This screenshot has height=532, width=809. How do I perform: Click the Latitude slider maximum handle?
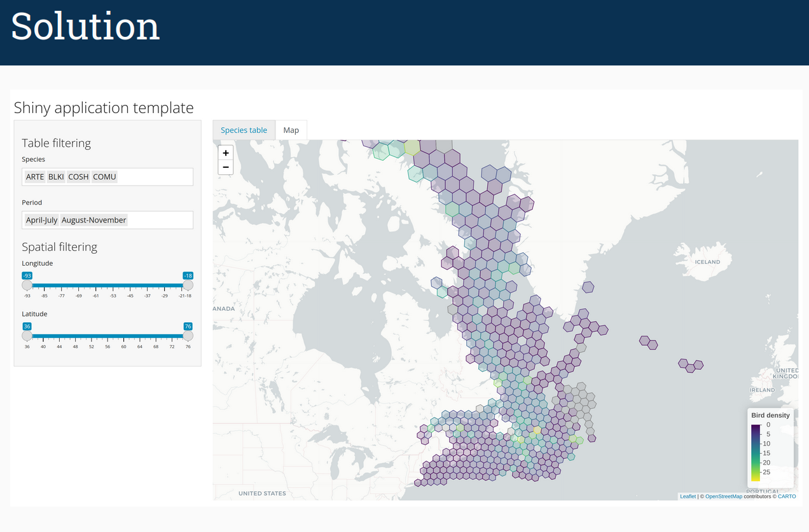tap(188, 336)
